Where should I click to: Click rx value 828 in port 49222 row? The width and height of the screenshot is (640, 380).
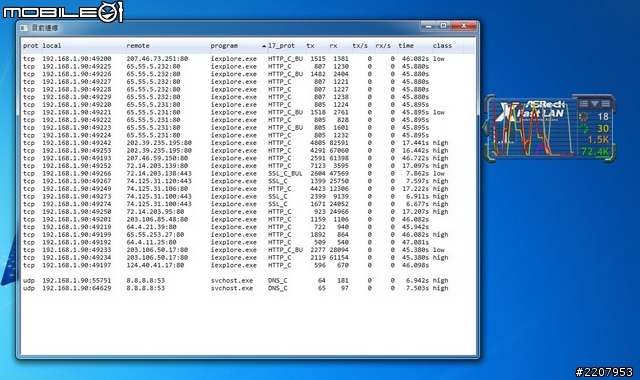pyautogui.click(x=343, y=120)
